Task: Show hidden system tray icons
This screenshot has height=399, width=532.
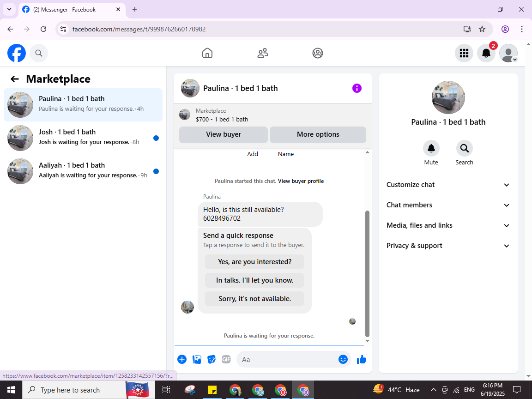Action: click(433, 390)
